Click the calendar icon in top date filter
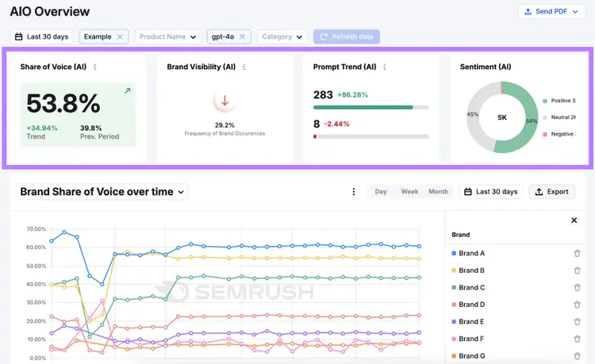The image size is (595, 364). [x=18, y=36]
